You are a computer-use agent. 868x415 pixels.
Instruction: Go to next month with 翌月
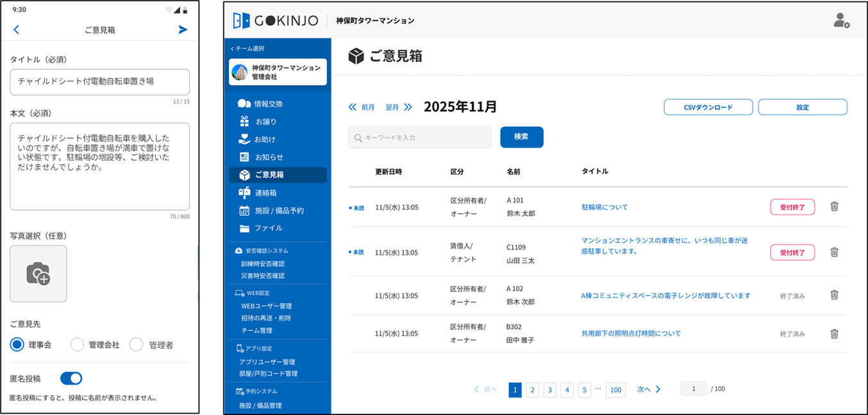(399, 108)
